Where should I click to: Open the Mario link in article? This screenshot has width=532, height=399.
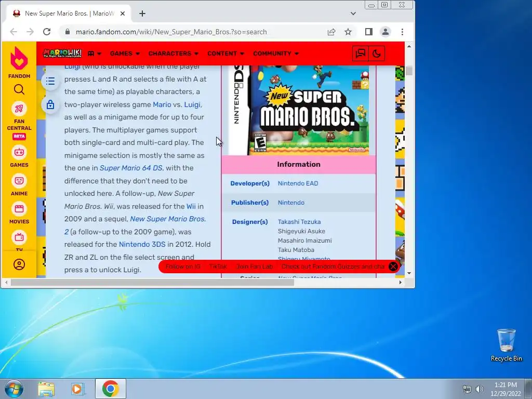click(162, 104)
